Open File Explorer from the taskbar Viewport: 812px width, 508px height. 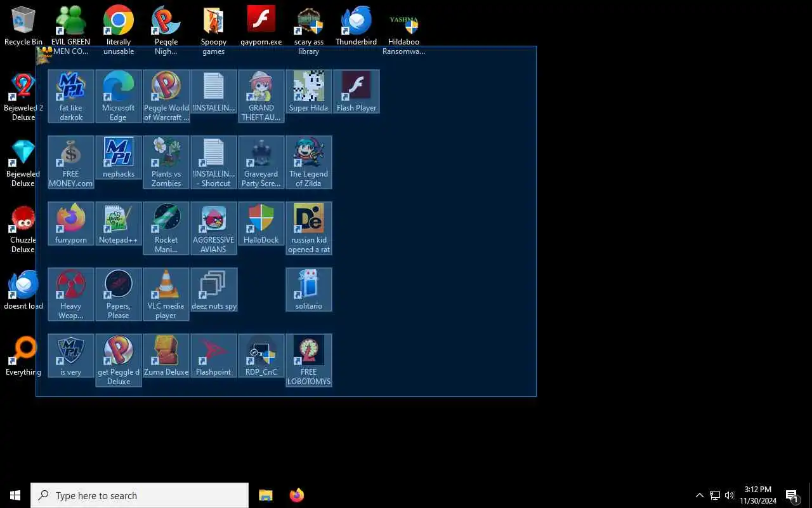point(266,495)
